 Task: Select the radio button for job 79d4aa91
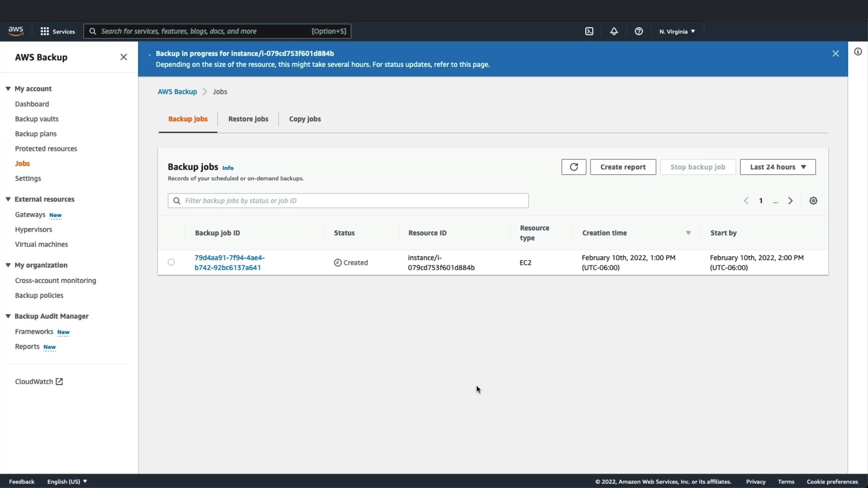[x=171, y=262]
